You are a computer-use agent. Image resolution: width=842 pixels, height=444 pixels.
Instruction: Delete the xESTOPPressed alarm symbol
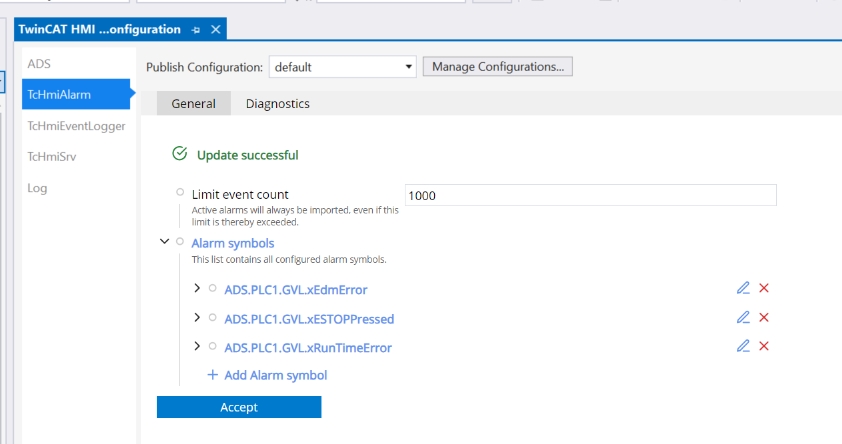click(764, 317)
